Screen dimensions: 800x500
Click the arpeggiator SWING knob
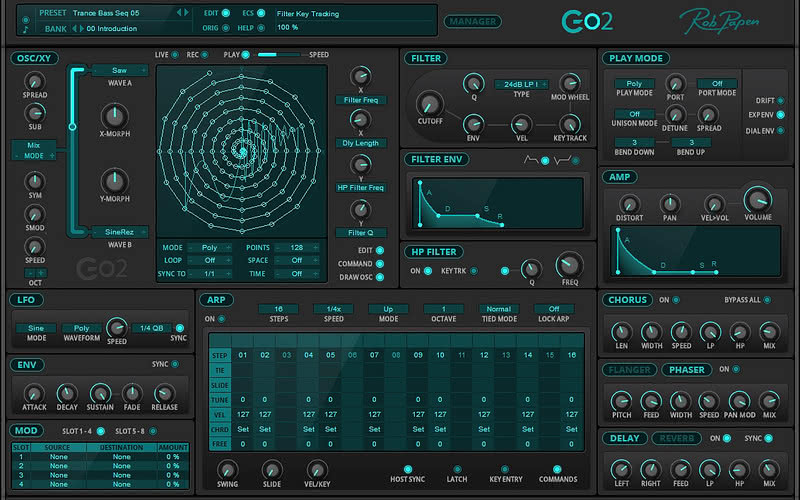228,469
